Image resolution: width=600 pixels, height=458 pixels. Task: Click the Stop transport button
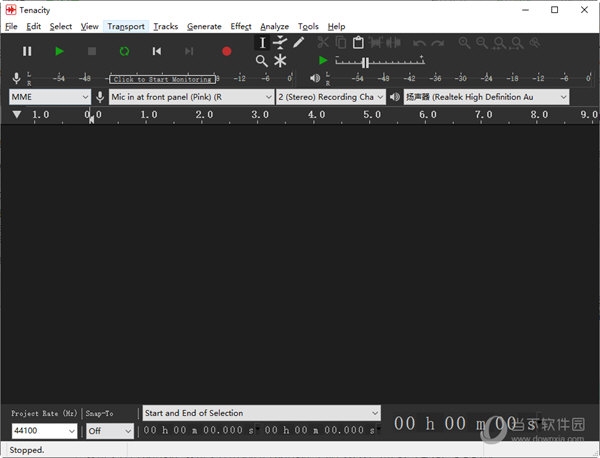(x=92, y=51)
